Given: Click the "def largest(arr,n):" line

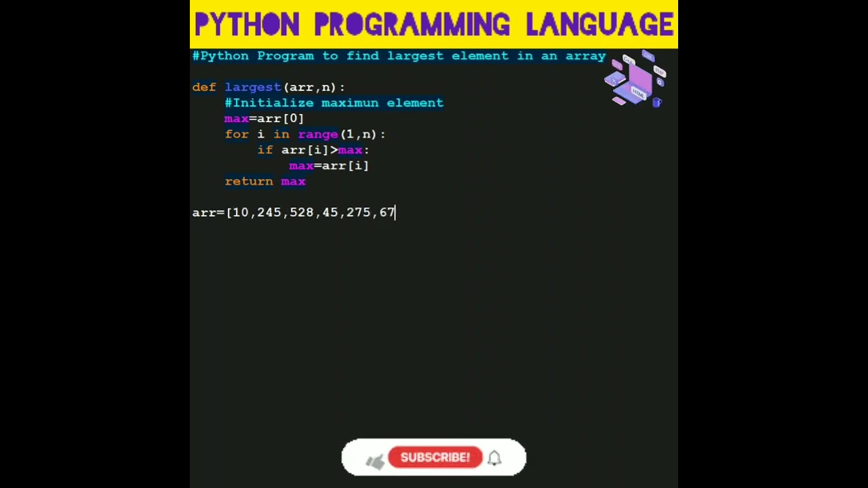Looking at the screenshot, I should (269, 87).
